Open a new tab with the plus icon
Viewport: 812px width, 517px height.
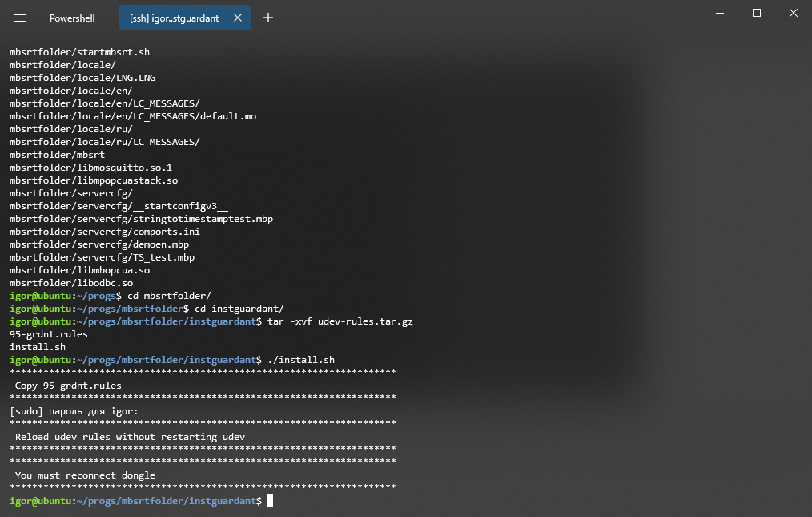[x=268, y=18]
